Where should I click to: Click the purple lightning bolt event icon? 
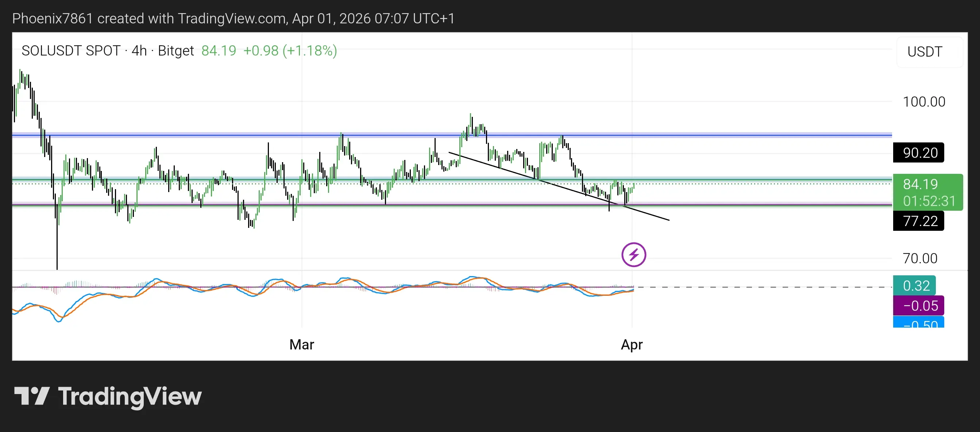tap(633, 255)
